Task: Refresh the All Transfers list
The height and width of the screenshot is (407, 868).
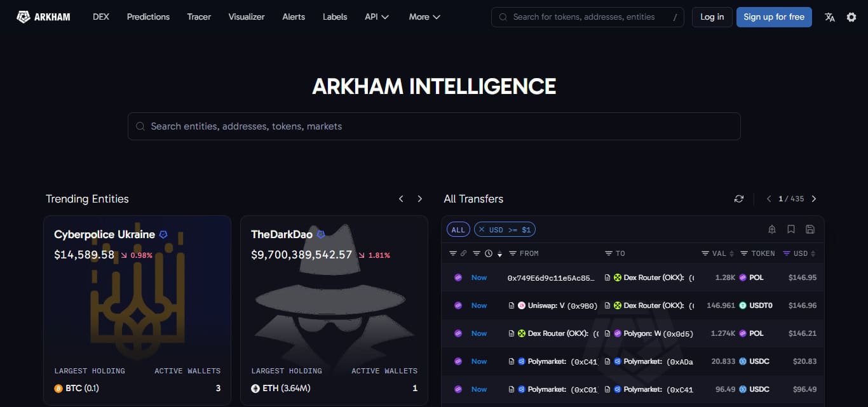Action: click(x=738, y=199)
